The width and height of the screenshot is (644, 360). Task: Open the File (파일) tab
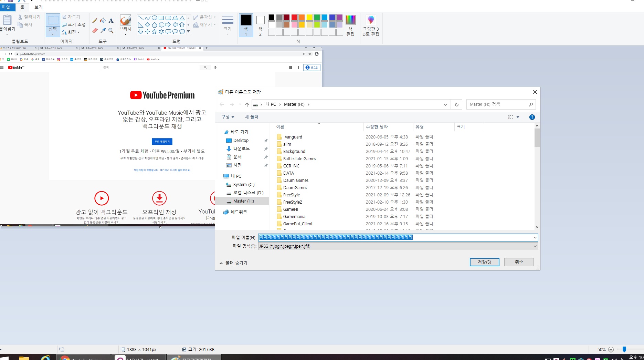click(7, 7)
